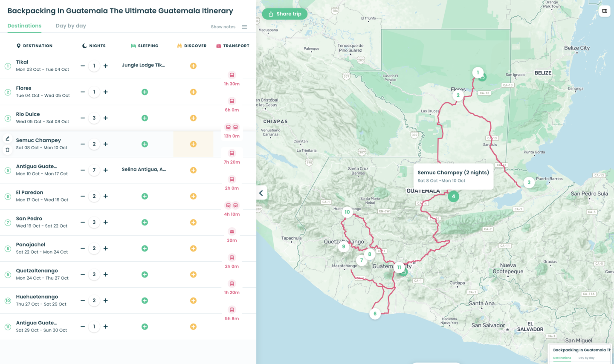
Task: Open Jungle Lodge Tikal sleeping entry
Action: [x=143, y=65]
